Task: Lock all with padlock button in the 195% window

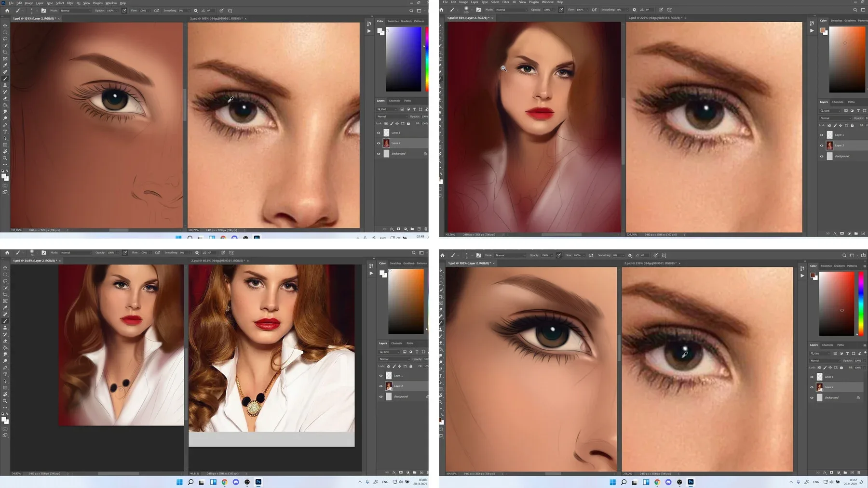Action: [842, 368]
